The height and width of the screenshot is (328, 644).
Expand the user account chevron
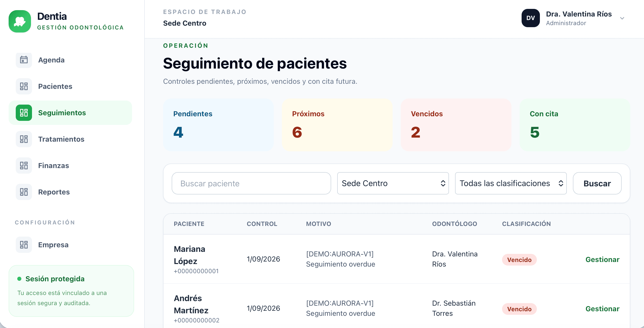(622, 18)
